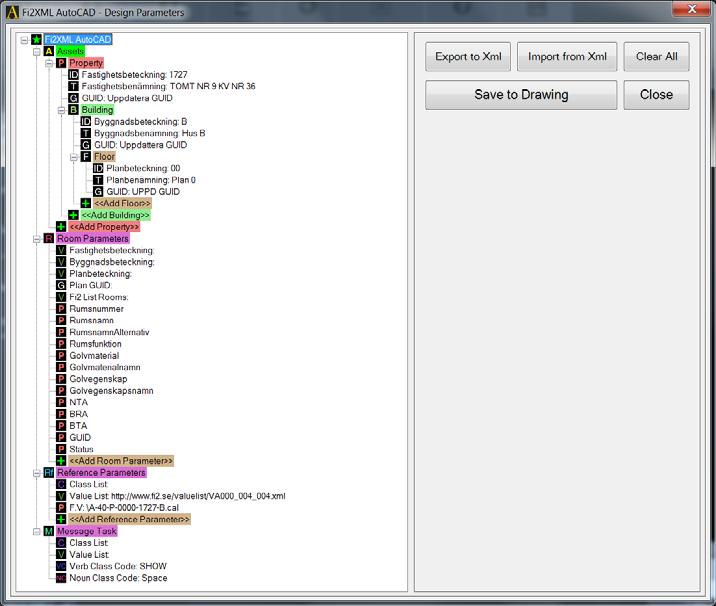Image resolution: width=716 pixels, height=606 pixels.
Task: Select <<Add Property>> tree entry
Action: [104, 227]
